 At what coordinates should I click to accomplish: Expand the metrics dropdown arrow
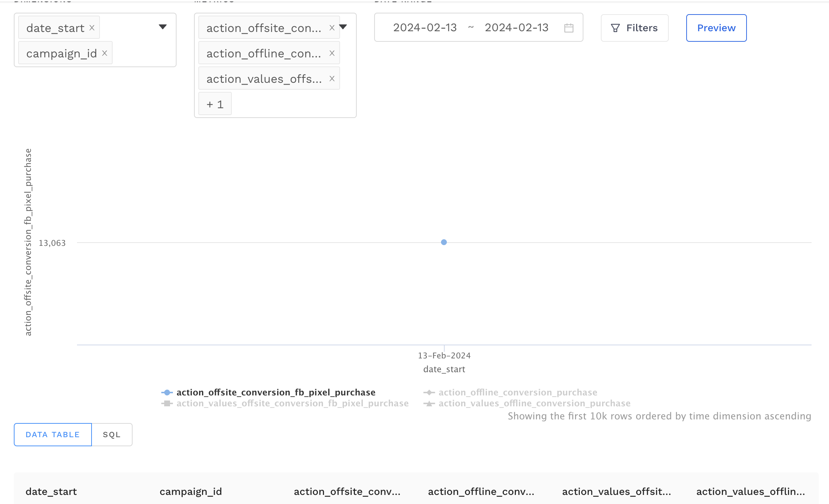(x=343, y=27)
